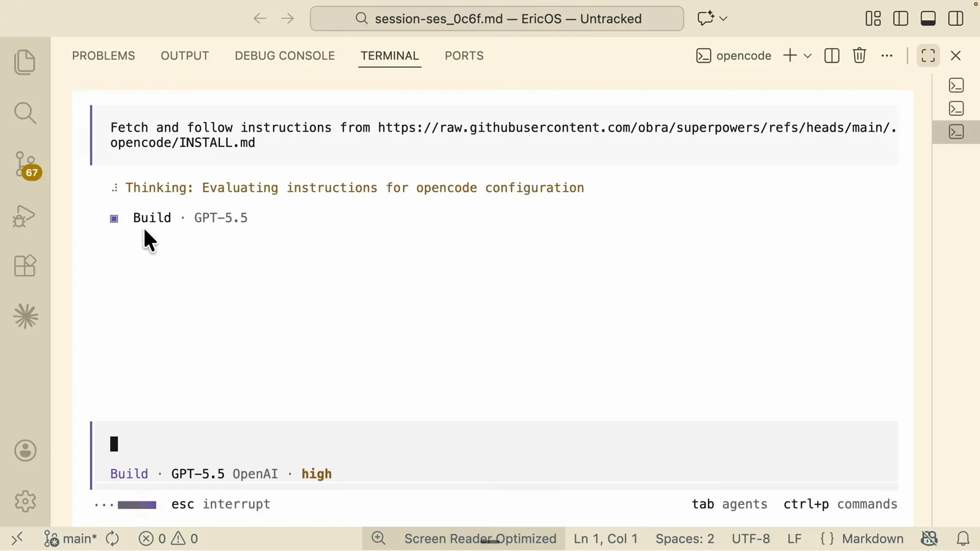Click the Thinking status line
The image size is (980, 551).
tap(348, 188)
